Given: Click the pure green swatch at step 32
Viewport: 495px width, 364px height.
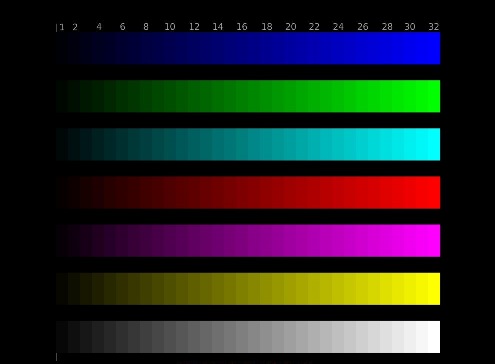Looking at the screenshot, I should [x=434, y=96].
